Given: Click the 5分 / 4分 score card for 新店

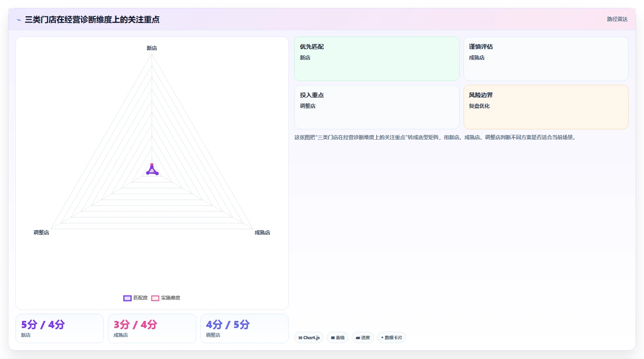Looking at the screenshot, I should [59, 328].
